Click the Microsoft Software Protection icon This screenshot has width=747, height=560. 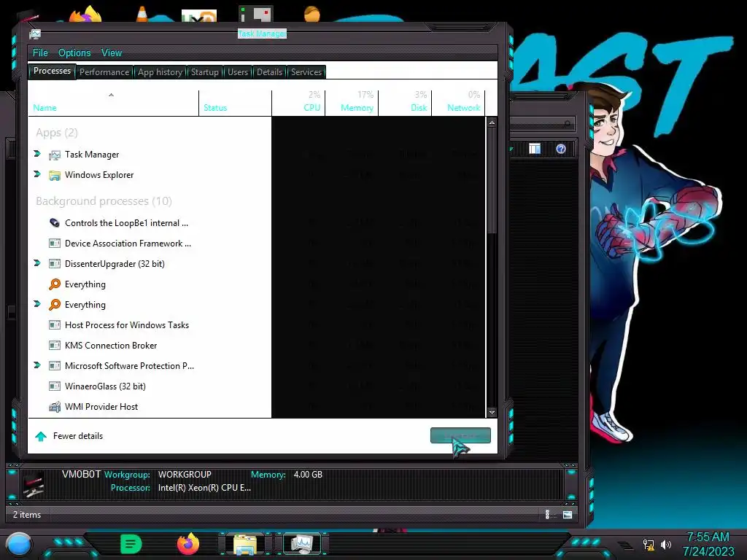tap(55, 366)
